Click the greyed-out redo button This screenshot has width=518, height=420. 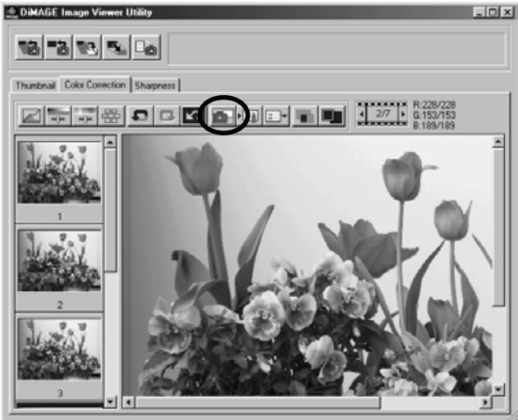tap(167, 116)
